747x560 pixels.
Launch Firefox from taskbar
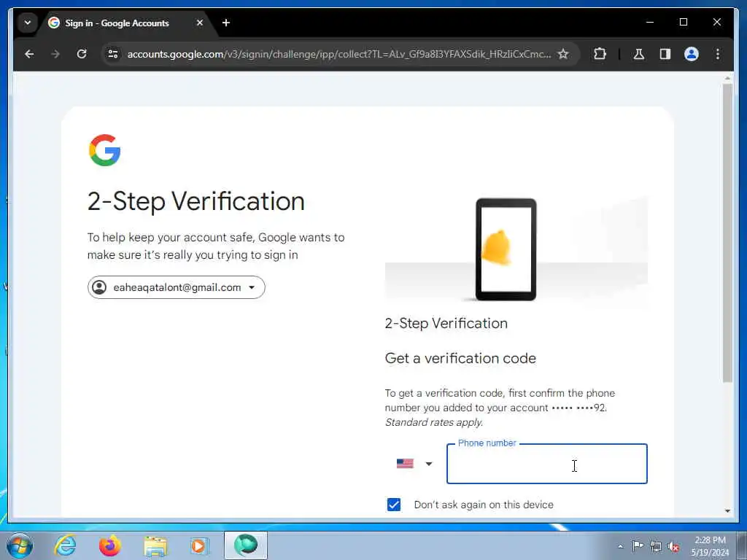[110, 545]
